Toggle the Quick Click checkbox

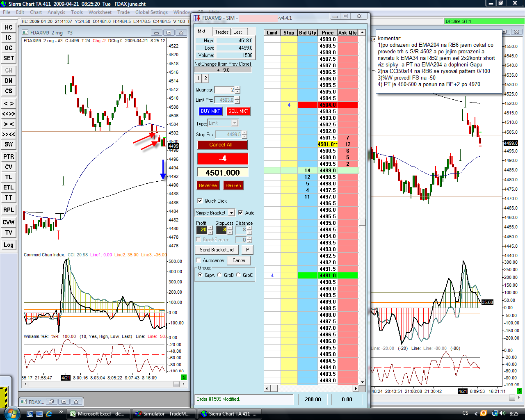click(x=200, y=201)
